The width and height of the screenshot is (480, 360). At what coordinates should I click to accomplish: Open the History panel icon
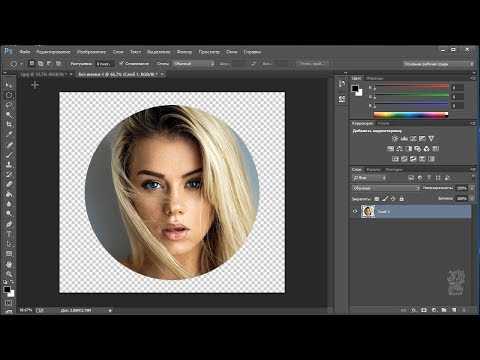[x=342, y=84]
